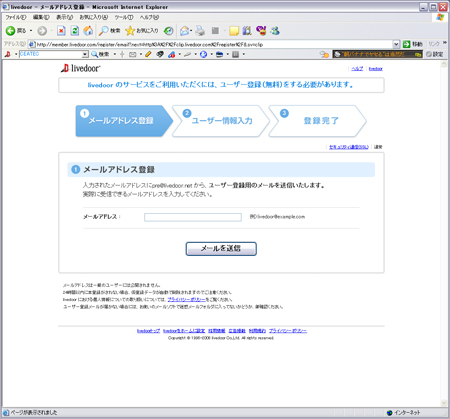
Task: Select step 2 ユーザー情報入力 tab
Action: [220, 121]
